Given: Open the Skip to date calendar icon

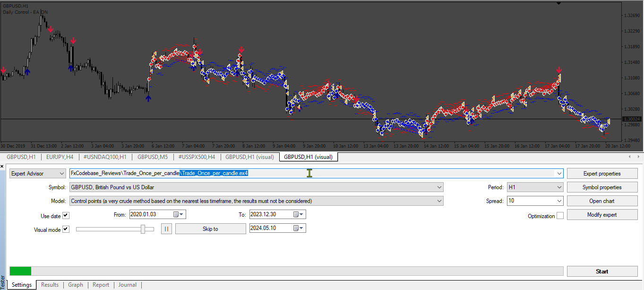Looking at the screenshot, I should [296, 228].
